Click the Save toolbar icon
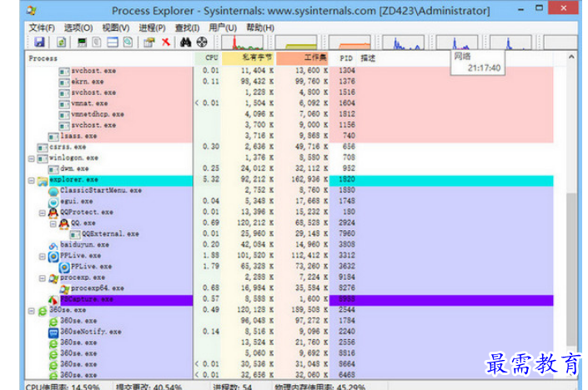 39,42
